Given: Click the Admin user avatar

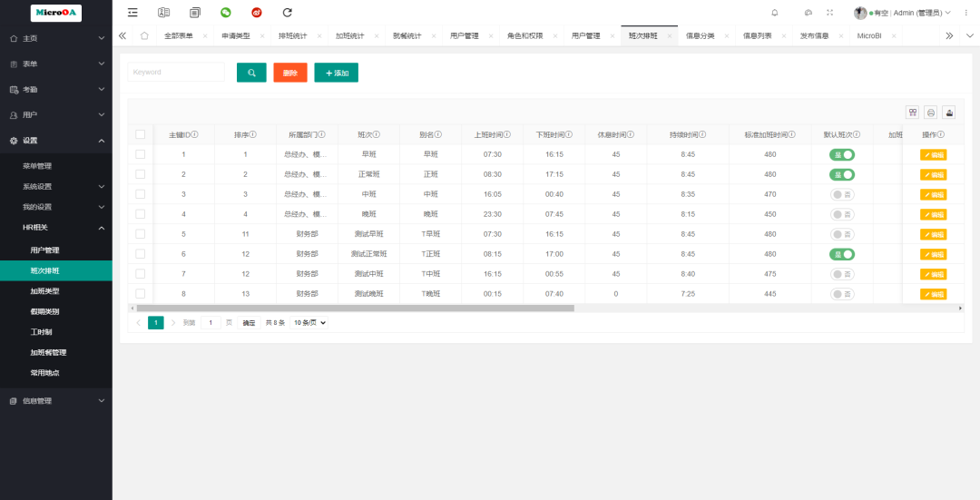Looking at the screenshot, I should point(860,13).
